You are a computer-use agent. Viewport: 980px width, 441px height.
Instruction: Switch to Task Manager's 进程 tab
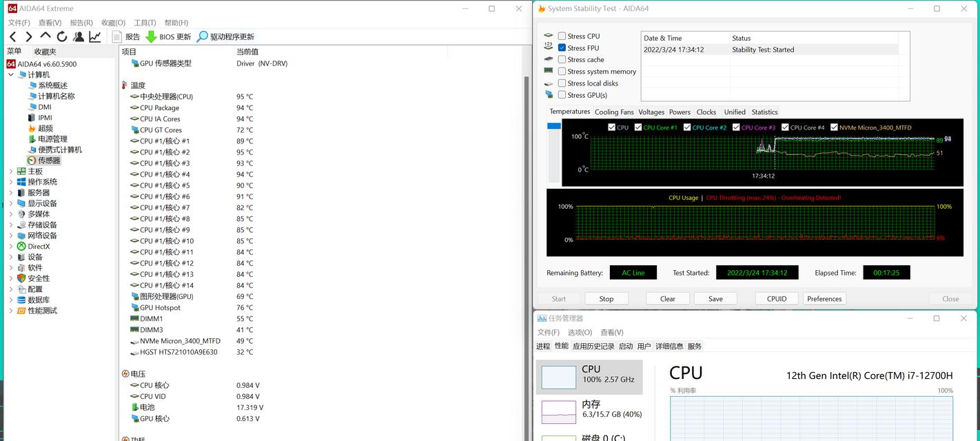point(543,346)
